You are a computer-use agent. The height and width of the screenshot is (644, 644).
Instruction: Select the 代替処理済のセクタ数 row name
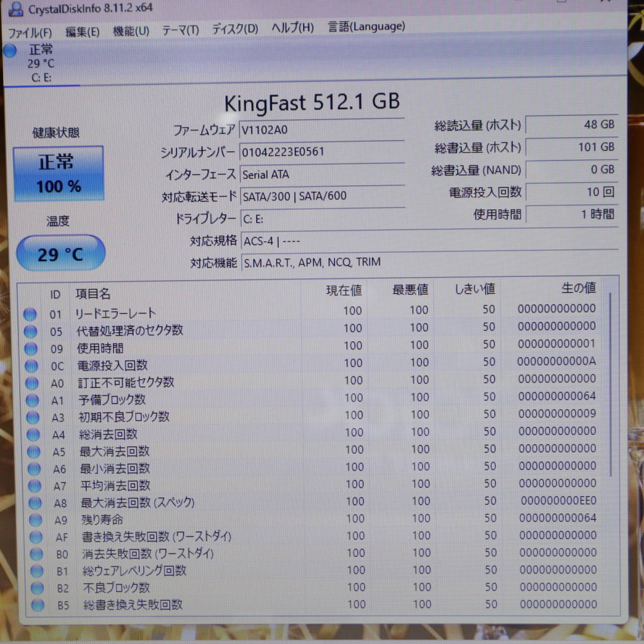pos(129,331)
